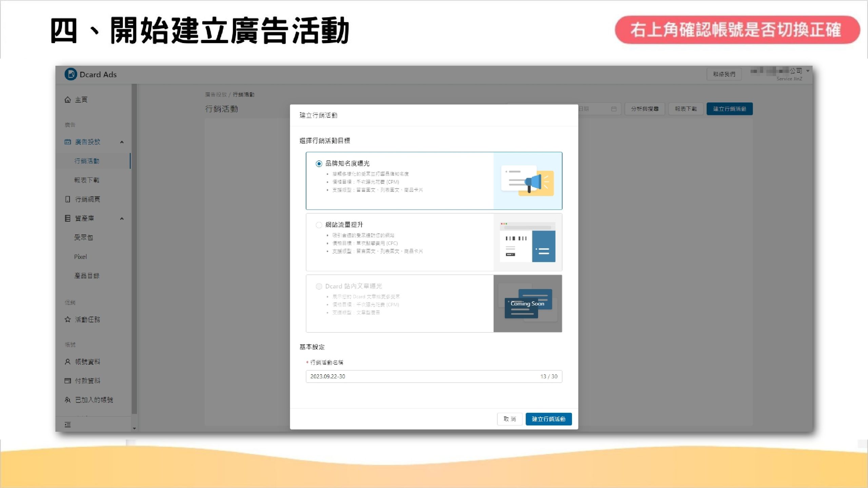Screen dimensions: 868x488
Task: Click 建立行銷活動 in the dialog footer
Action: [x=549, y=419]
